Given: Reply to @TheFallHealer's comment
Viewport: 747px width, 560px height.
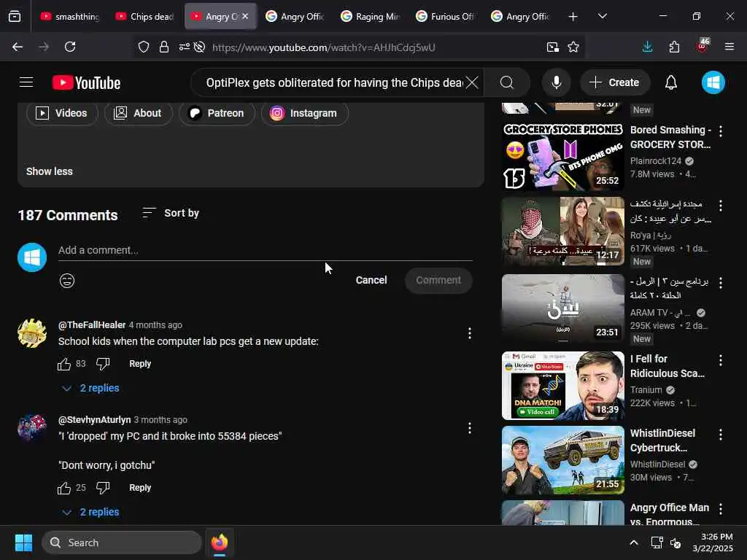Looking at the screenshot, I should tap(140, 364).
